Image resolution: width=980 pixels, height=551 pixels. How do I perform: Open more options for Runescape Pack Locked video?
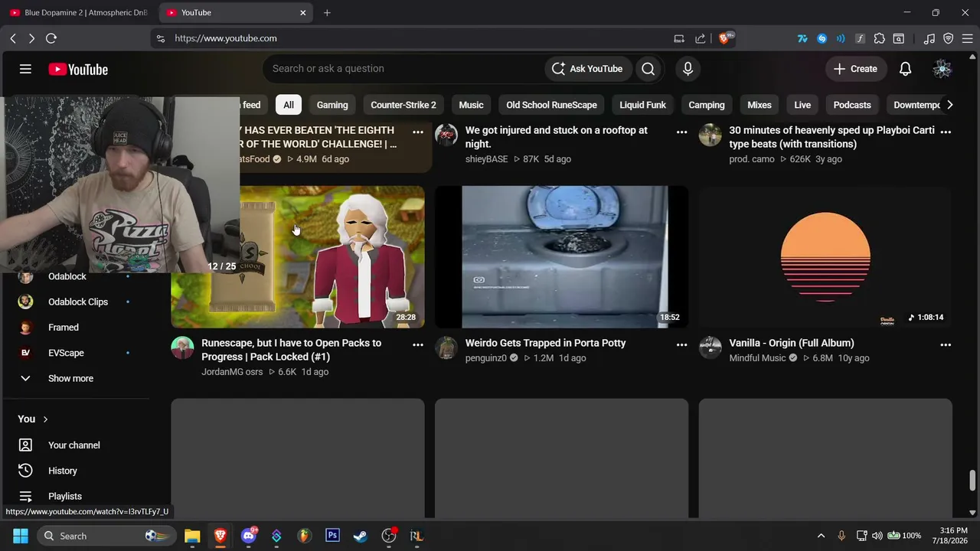(418, 345)
